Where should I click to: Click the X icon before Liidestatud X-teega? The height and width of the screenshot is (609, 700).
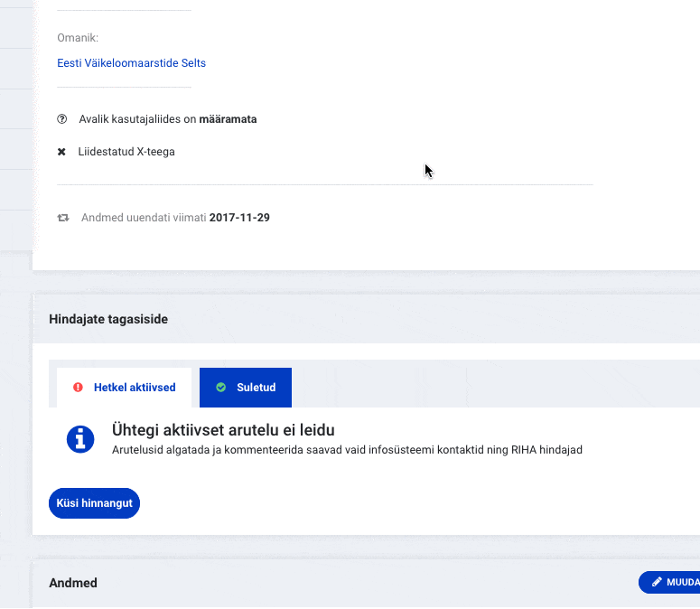click(x=61, y=152)
